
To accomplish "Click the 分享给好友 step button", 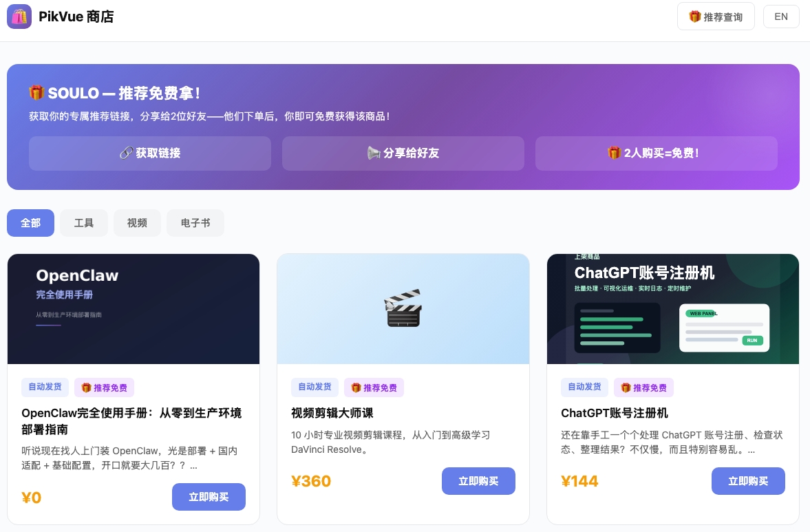I will tap(403, 153).
